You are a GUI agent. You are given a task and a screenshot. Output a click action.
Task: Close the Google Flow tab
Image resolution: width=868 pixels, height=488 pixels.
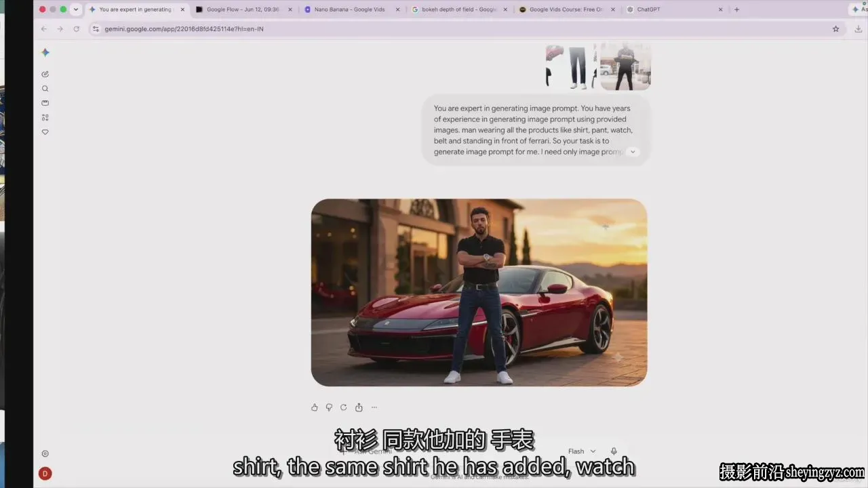point(290,9)
